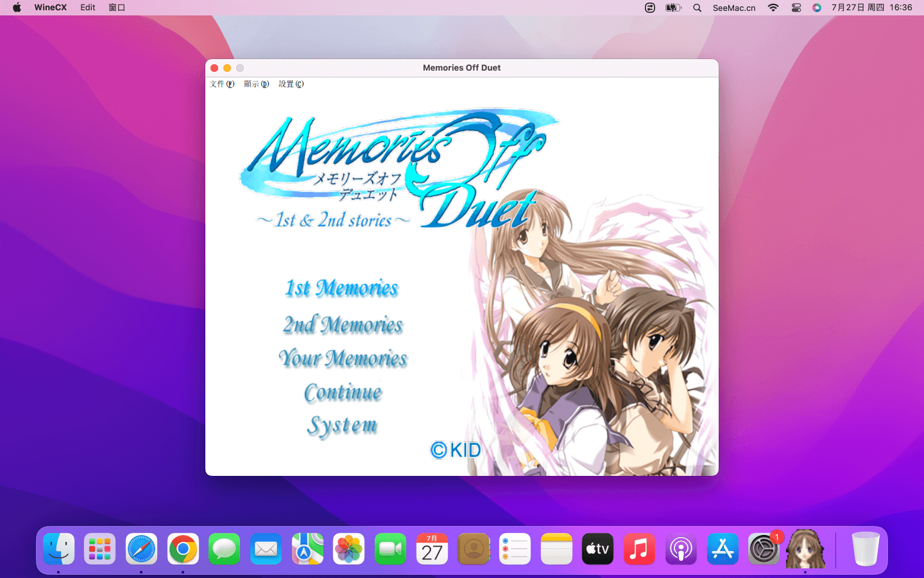Open the WineCX application menu
924x578 pixels.
tap(50, 8)
